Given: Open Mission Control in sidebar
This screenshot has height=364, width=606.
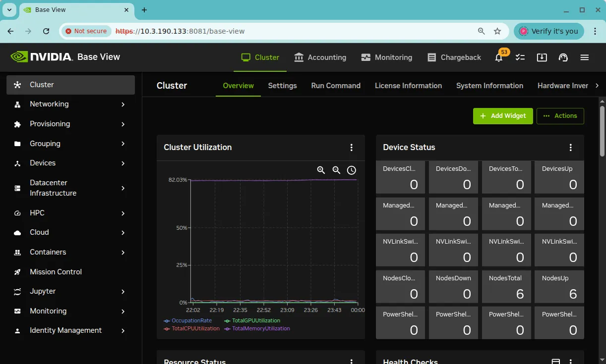Looking at the screenshot, I should click(70, 272).
